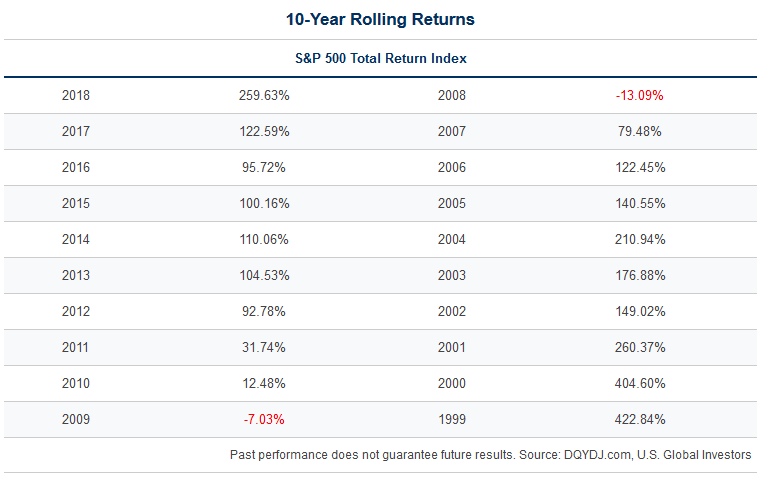Click the 422.84% return for 1999
774x482 pixels.
(x=640, y=420)
